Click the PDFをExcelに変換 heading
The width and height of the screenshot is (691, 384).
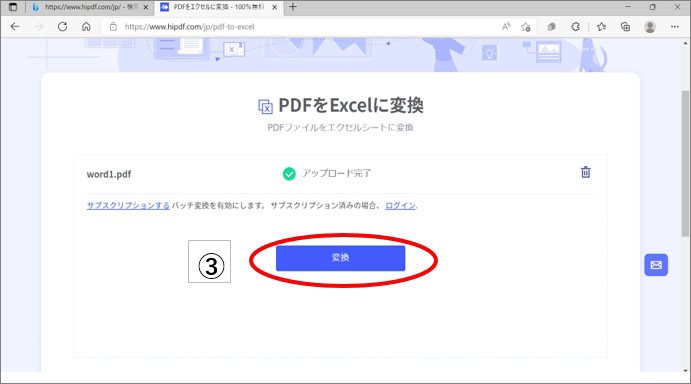click(351, 105)
